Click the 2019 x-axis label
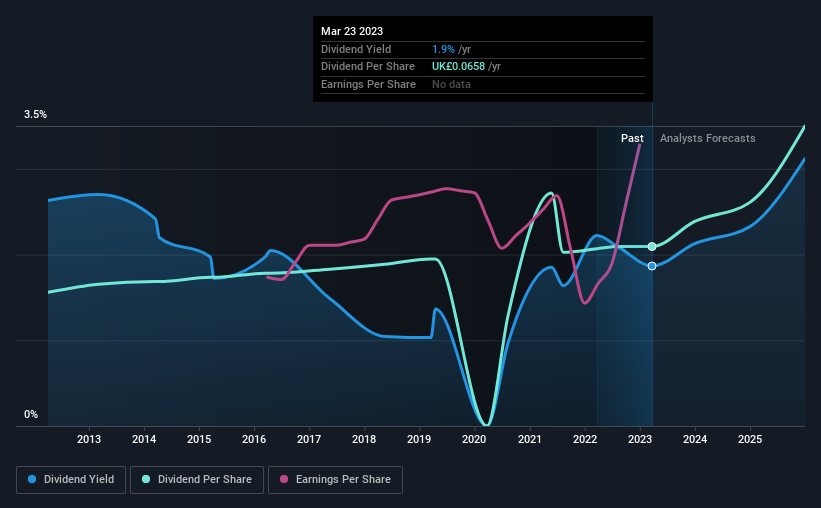The height and width of the screenshot is (508, 821). 419,439
